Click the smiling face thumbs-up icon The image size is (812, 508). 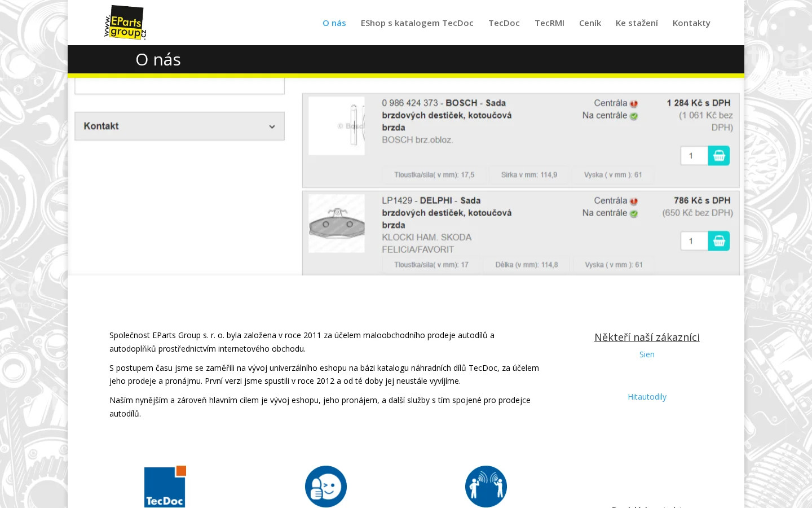click(326, 487)
